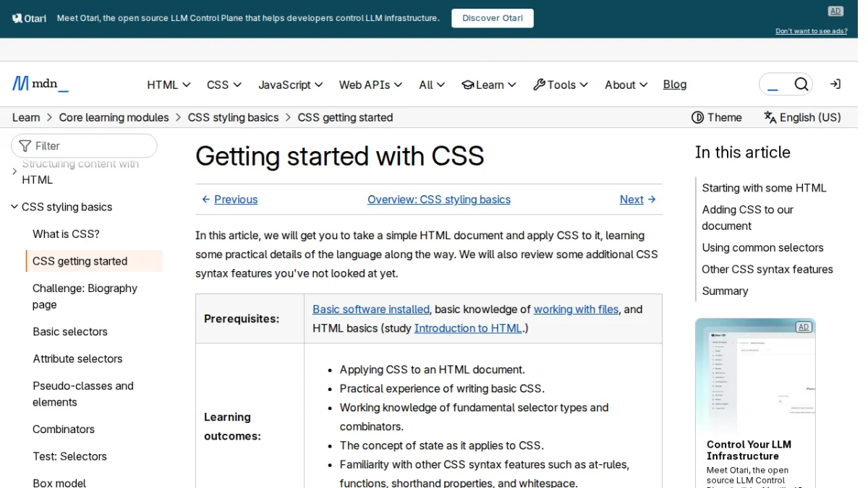This screenshot has height=488, width=868.
Task: Select Challenge: Biography page in sidebar
Action: tap(85, 296)
